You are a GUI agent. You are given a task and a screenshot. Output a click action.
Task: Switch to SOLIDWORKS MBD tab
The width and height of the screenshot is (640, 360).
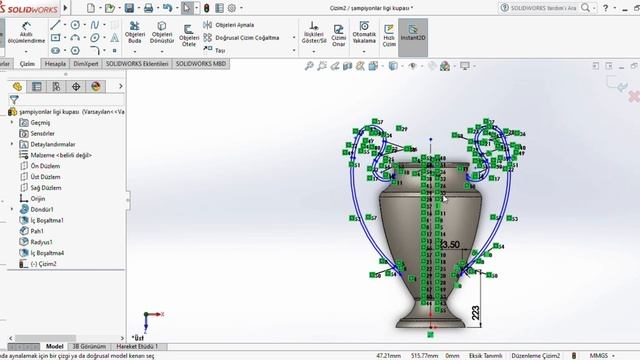(x=201, y=64)
